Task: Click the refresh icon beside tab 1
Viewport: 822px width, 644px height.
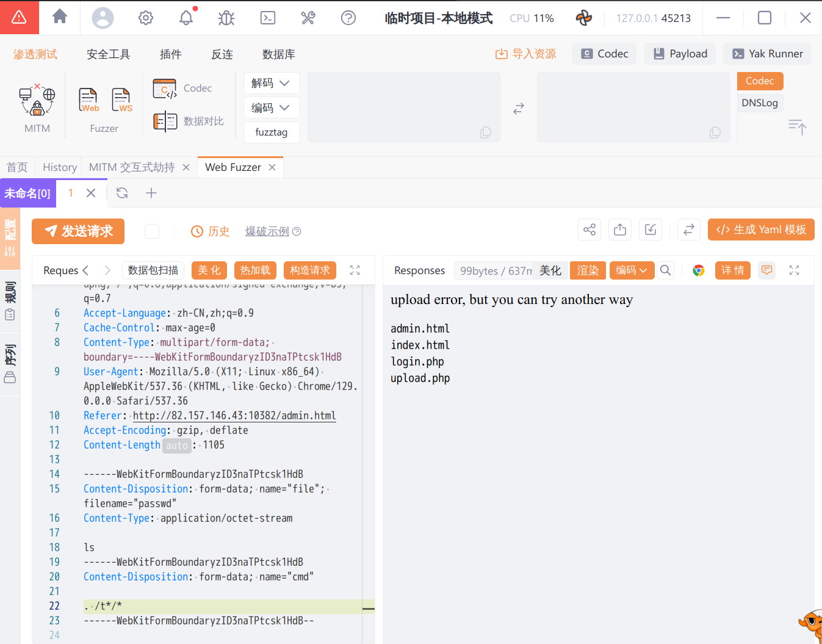Action: coord(122,193)
